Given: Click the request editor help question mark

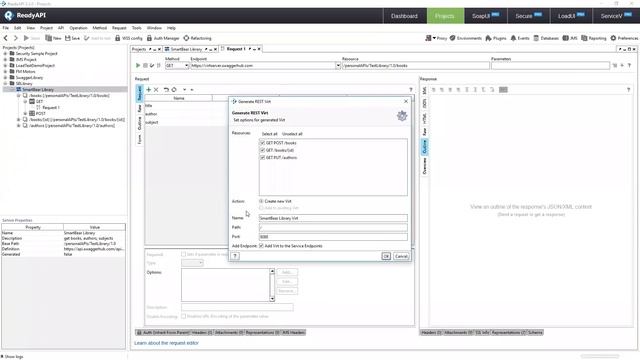Looking at the screenshot, I should point(411,89).
